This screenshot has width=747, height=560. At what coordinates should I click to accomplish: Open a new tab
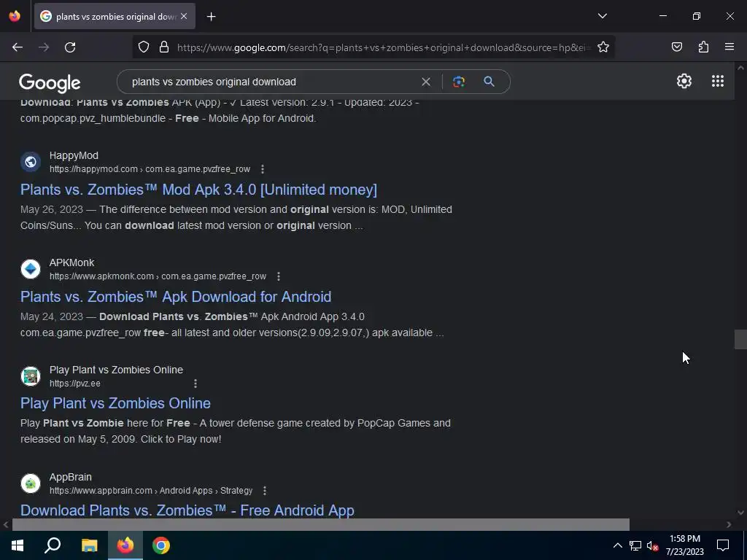pos(211,17)
